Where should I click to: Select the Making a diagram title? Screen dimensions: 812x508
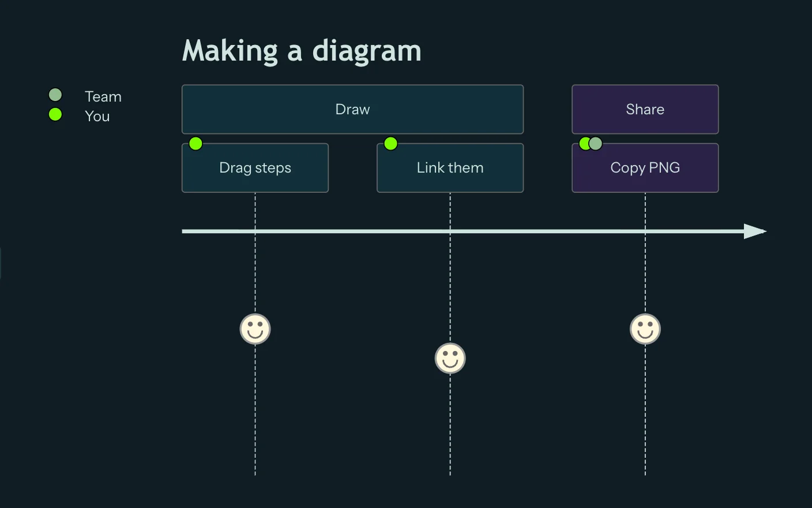coord(302,51)
